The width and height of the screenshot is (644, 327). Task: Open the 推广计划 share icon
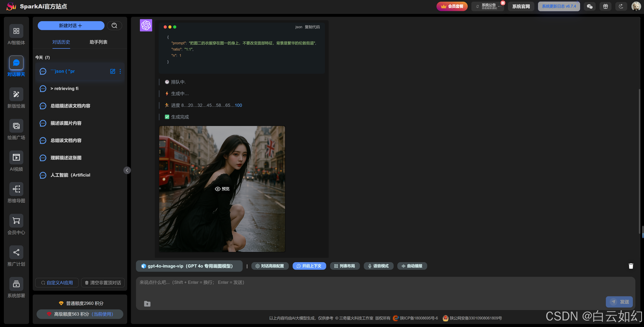(x=16, y=252)
